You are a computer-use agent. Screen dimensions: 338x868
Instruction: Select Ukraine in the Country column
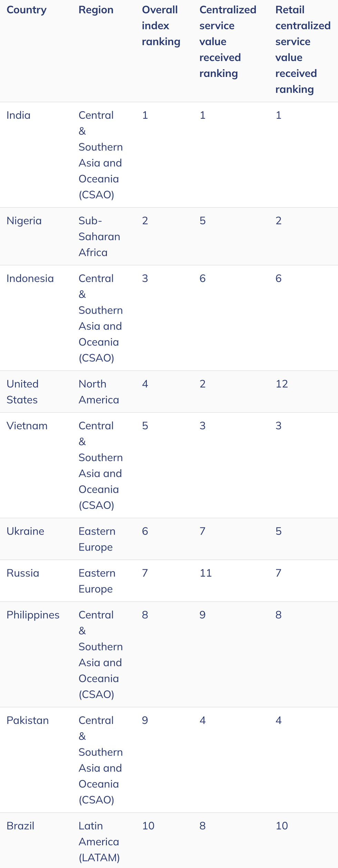[26, 531]
